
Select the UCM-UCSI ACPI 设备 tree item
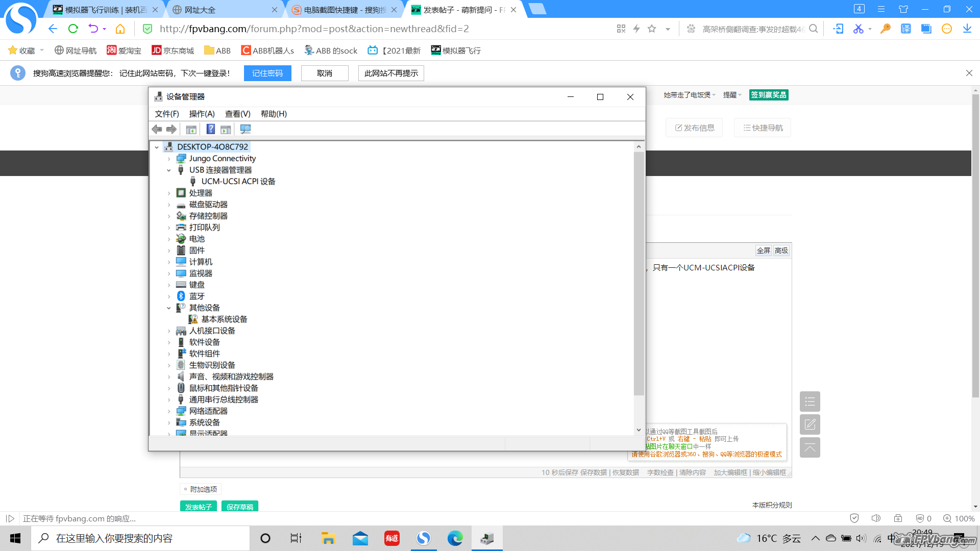tap(238, 182)
